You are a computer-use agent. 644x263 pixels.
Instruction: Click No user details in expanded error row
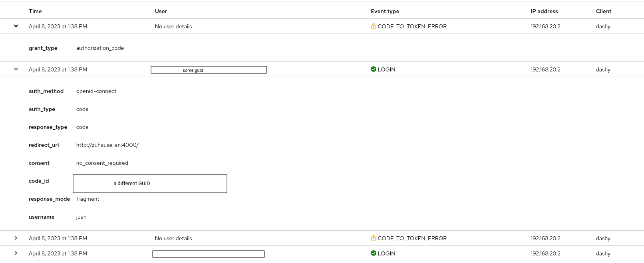pyautogui.click(x=173, y=26)
